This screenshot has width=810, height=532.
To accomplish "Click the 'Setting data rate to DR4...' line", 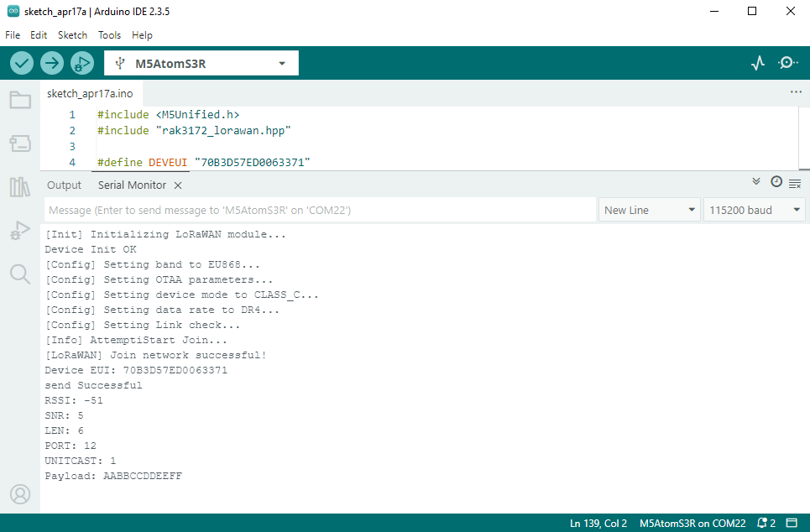I will (x=162, y=310).
